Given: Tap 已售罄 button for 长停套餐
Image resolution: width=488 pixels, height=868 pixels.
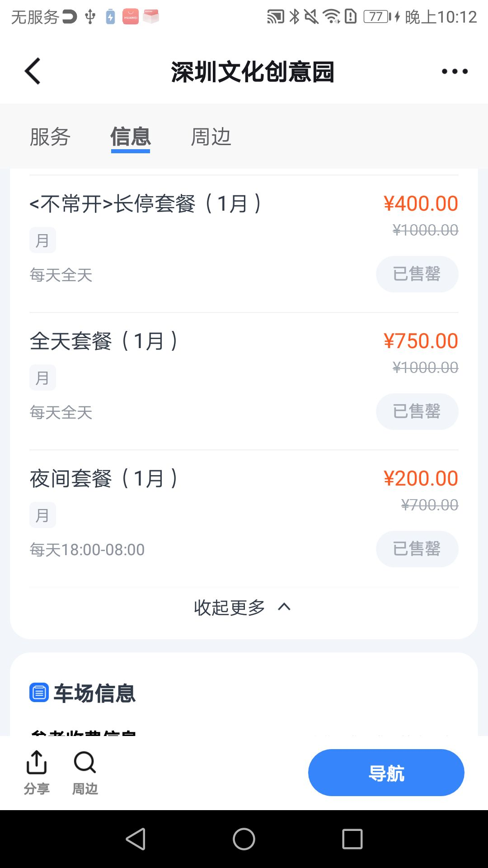Looking at the screenshot, I should [x=417, y=274].
